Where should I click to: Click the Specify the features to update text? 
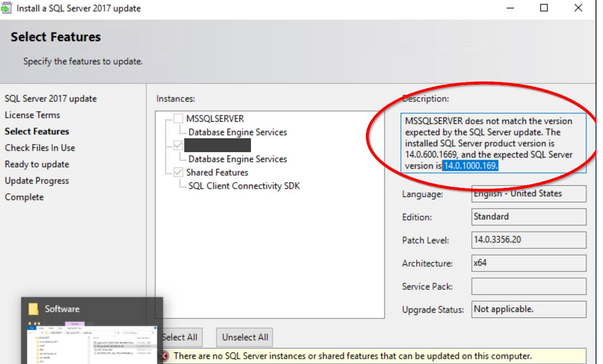pyautogui.click(x=83, y=62)
